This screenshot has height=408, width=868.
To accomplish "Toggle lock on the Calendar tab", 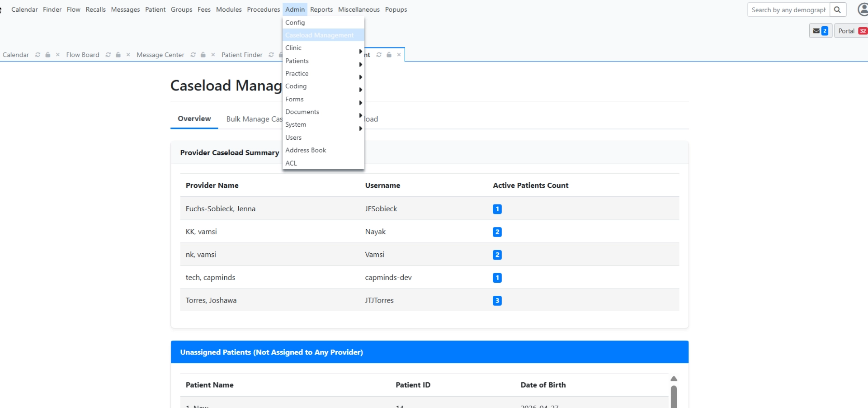I will tap(48, 55).
